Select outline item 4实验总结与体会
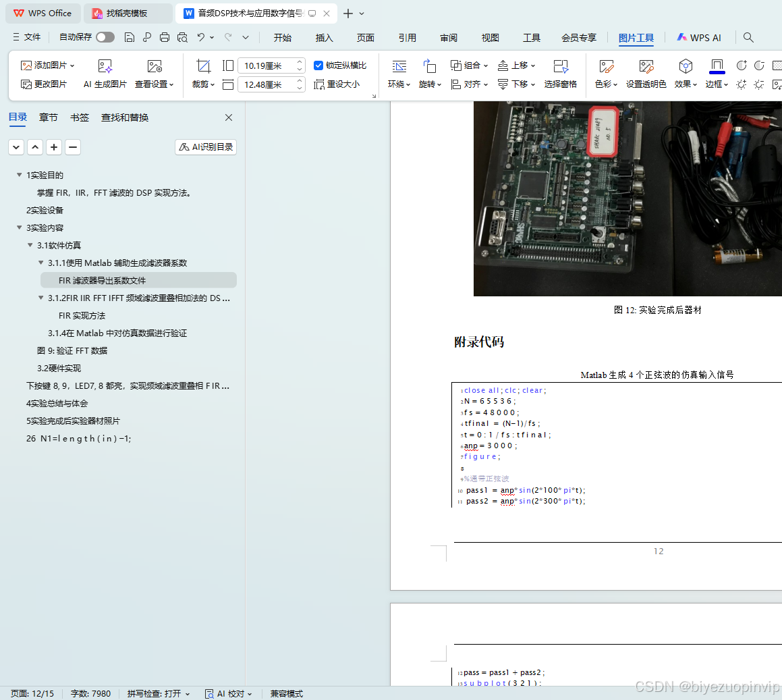This screenshot has width=782, height=700. point(57,403)
